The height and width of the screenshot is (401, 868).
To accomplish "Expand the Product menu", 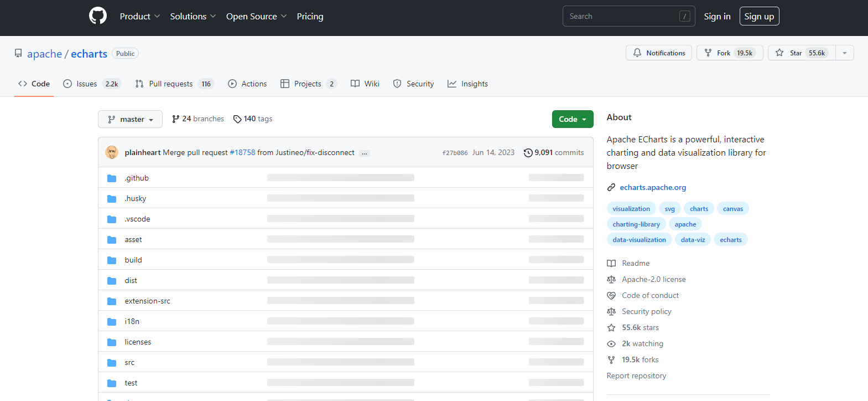I will tap(140, 17).
